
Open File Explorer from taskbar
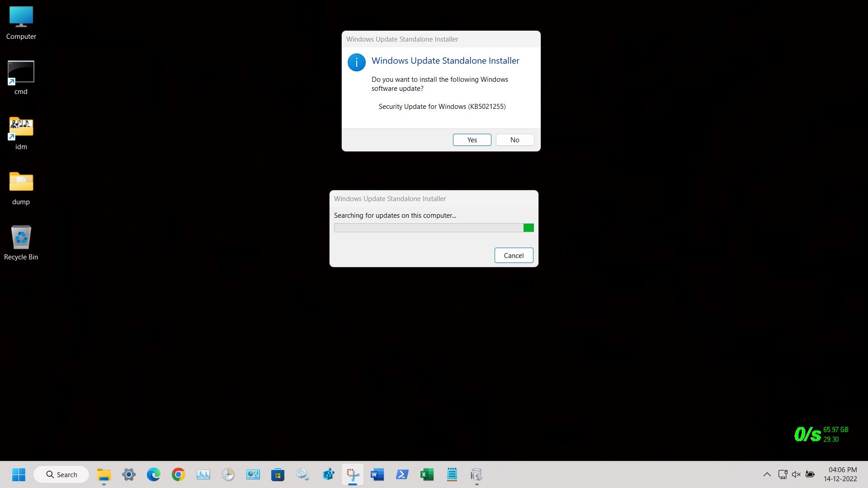pyautogui.click(x=104, y=474)
